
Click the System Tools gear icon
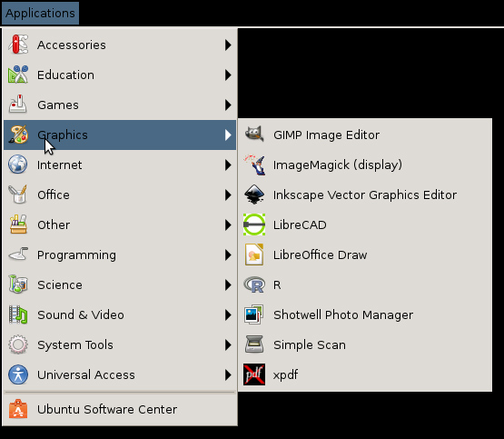click(x=18, y=344)
